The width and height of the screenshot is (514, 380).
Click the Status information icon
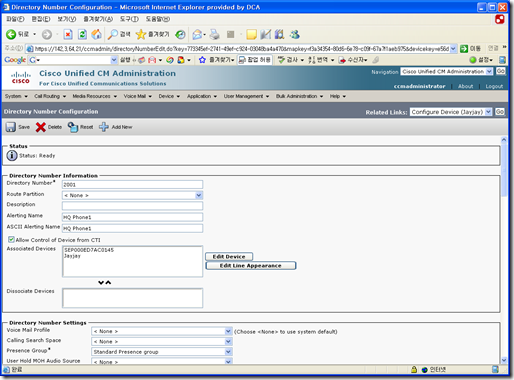(x=12, y=156)
